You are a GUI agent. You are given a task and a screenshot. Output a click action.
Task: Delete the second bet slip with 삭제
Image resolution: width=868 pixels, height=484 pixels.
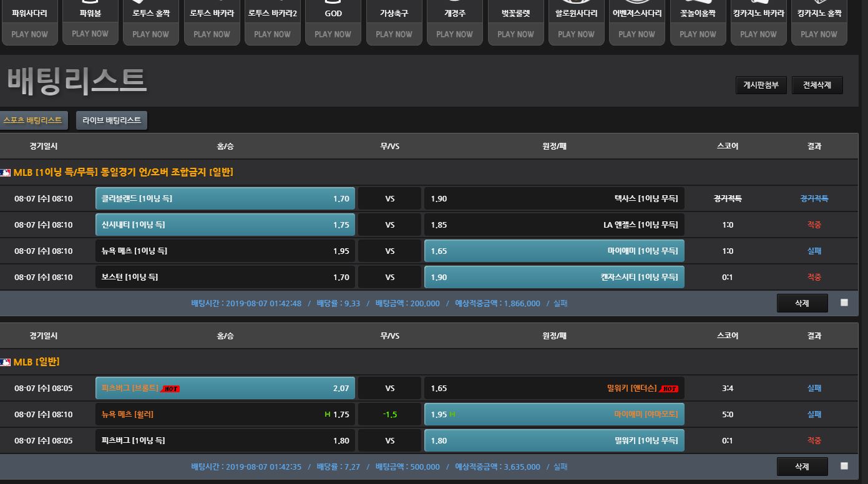coord(802,467)
